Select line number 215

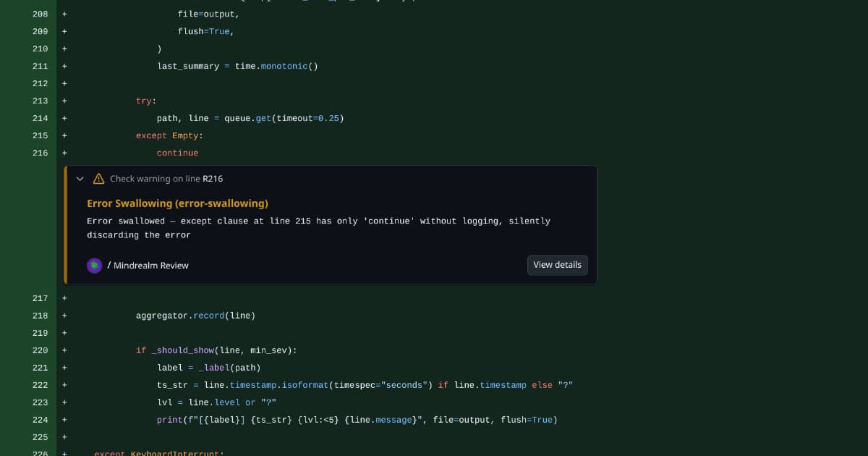pos(40,135)
